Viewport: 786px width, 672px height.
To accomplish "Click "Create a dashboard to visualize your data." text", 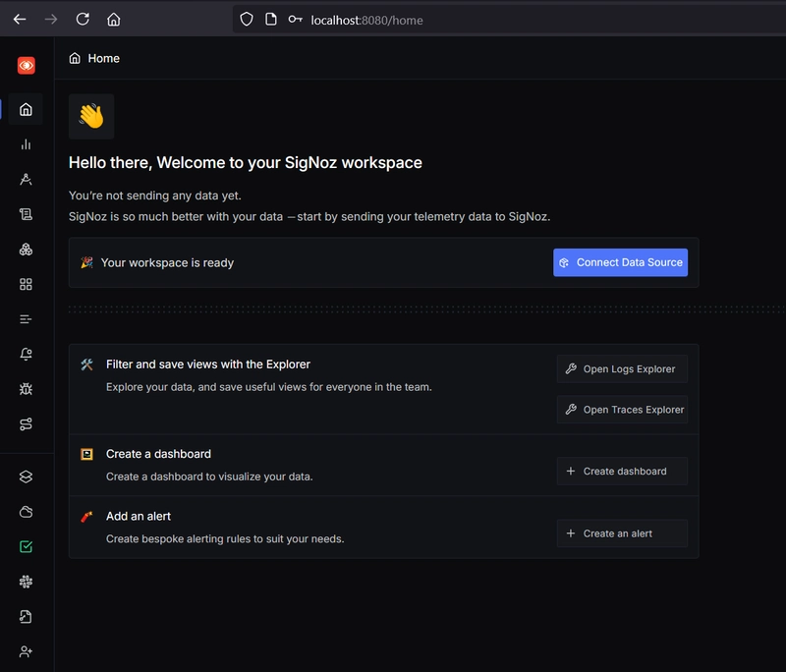I will [x=209, y=477].
